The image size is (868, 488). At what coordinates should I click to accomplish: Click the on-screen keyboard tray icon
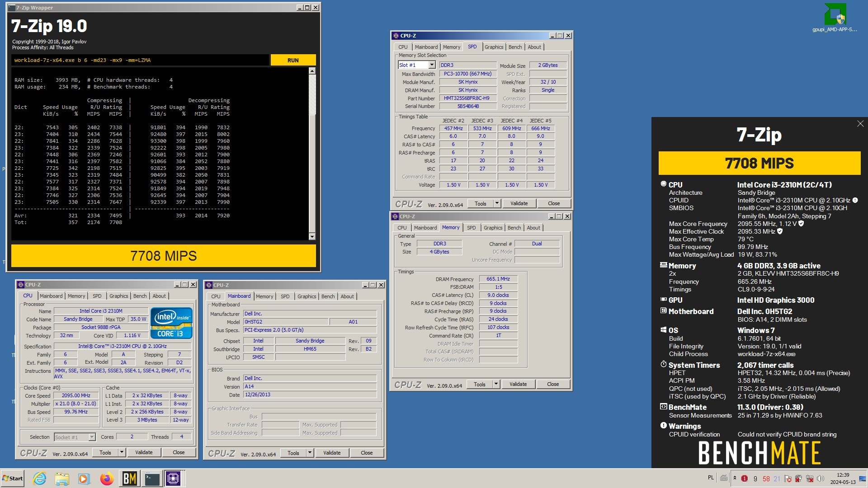click(724, 478)
